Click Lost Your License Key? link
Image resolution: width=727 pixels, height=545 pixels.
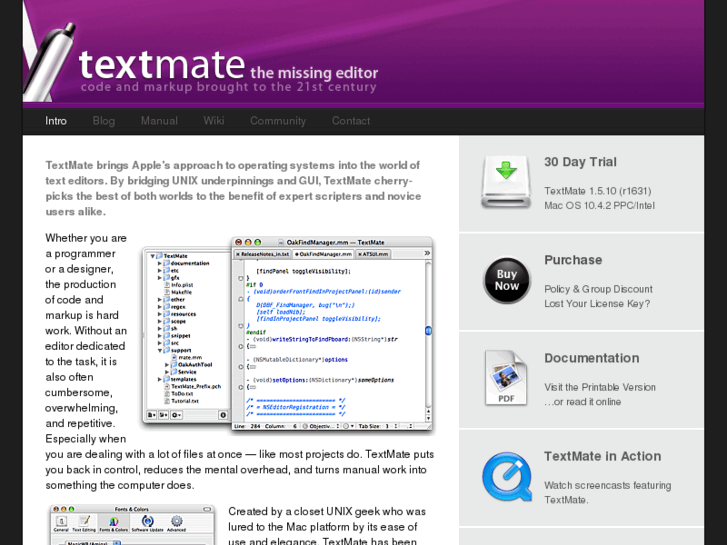(597, 303)
